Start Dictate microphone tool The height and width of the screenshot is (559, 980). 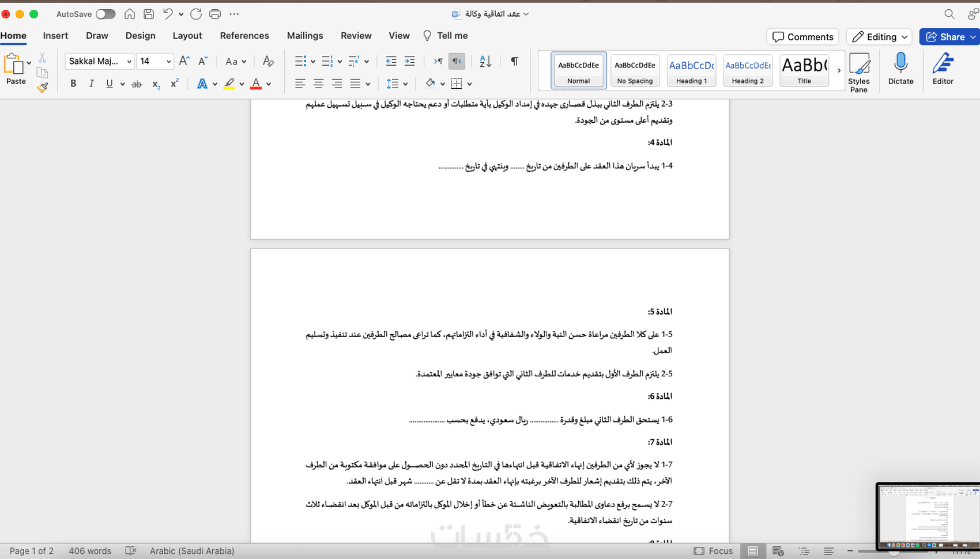click(x=900, y=69)
